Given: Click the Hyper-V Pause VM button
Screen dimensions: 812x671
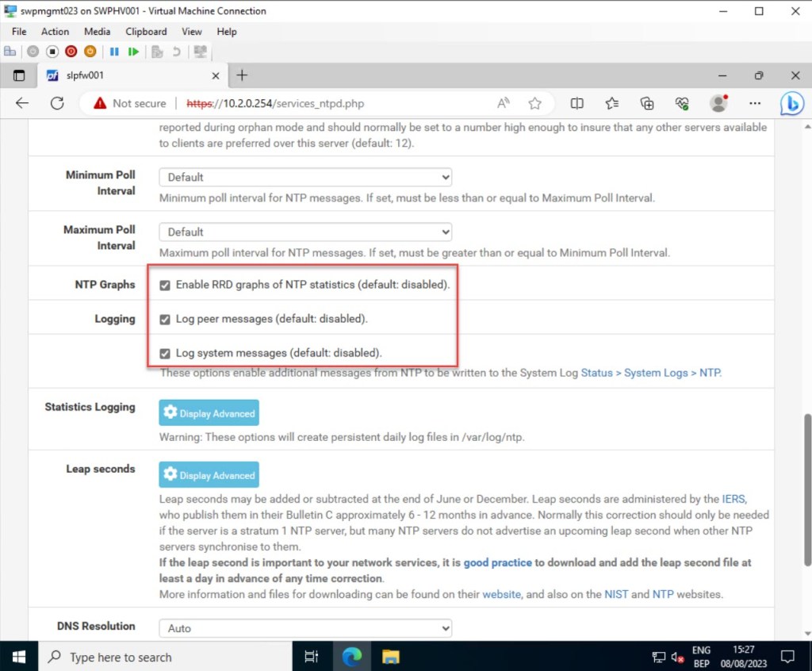Looking at the screenshot, I should [x=114, y=52].
